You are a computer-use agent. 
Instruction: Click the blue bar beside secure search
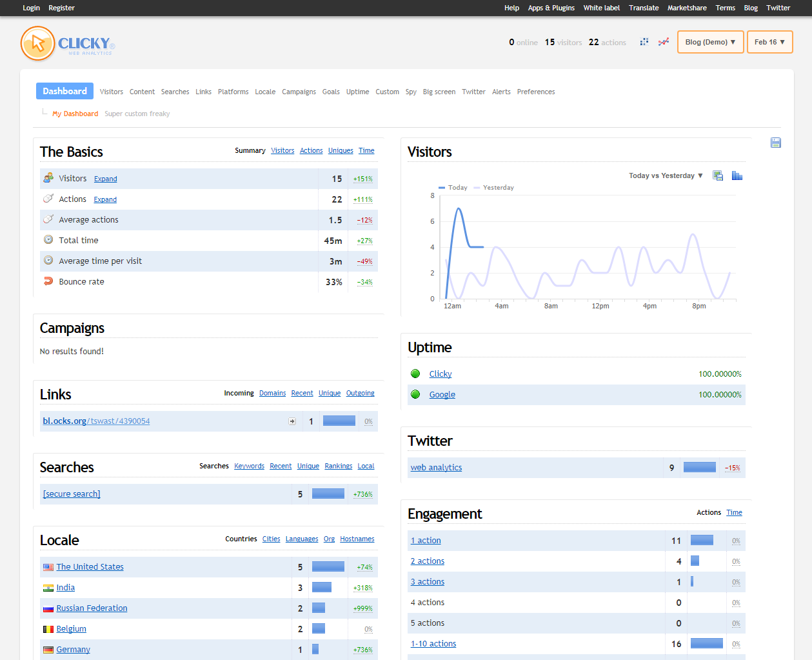328,494
